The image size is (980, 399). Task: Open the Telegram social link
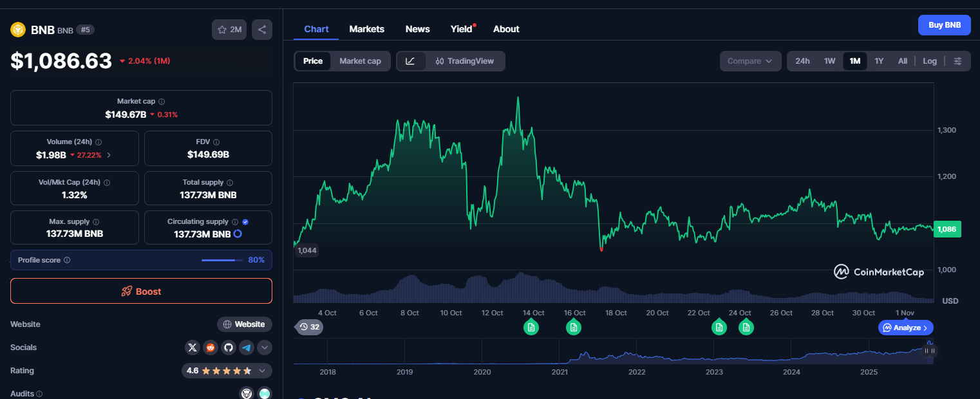pyautogui.click(x=247, y=348)
